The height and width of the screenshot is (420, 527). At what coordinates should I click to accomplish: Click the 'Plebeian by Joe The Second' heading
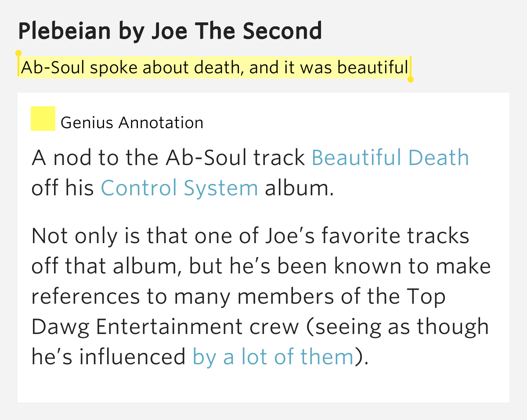point(170,31)
